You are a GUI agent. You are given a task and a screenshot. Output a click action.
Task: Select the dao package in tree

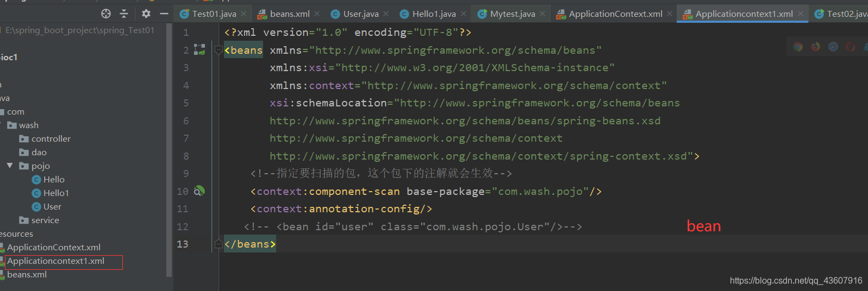[x=39, y=153]
